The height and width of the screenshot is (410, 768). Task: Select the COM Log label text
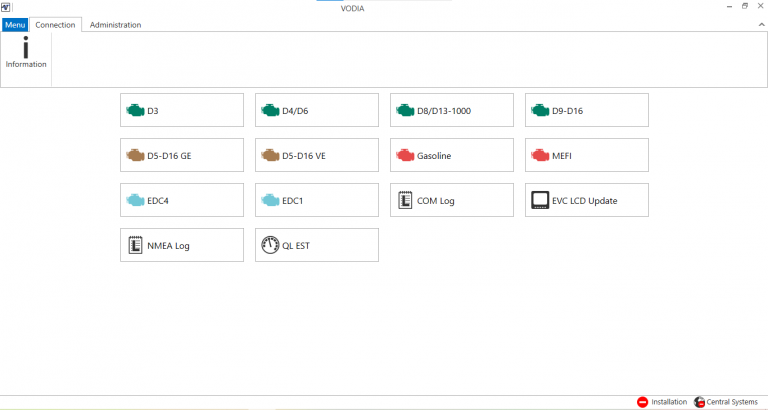tap(436, 201)
